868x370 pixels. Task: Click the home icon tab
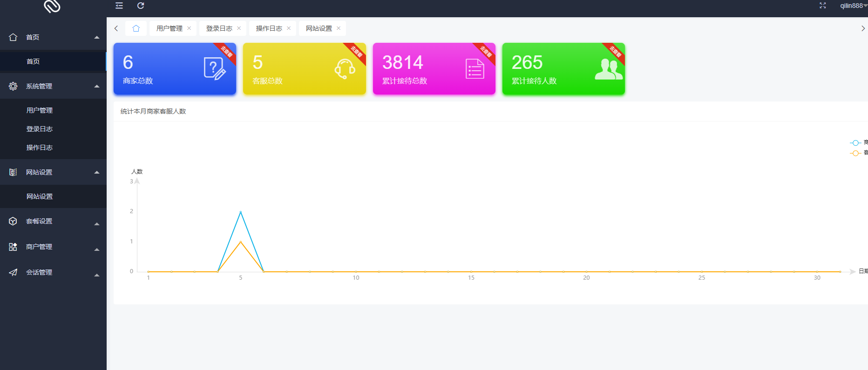click(x=136, y=28)
